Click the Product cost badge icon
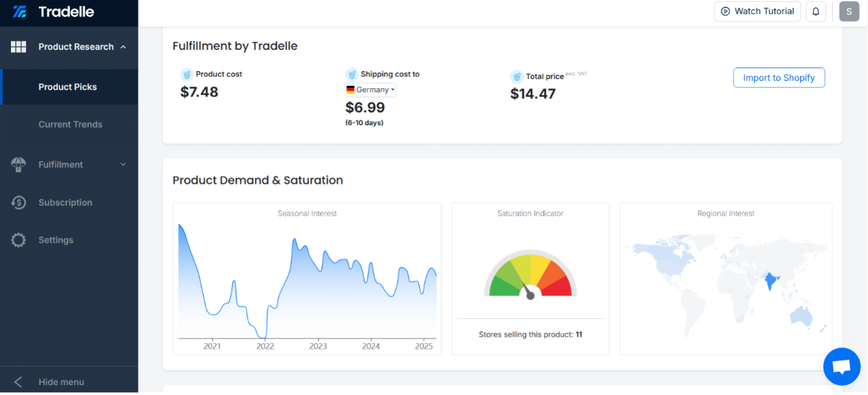868x395 pixels. pos(187,74)
